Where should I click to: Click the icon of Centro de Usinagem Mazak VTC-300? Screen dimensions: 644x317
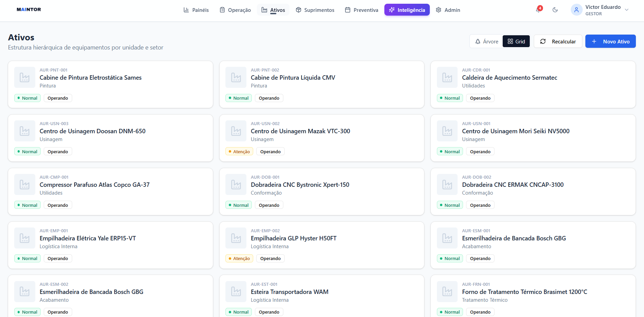(236, 131)
